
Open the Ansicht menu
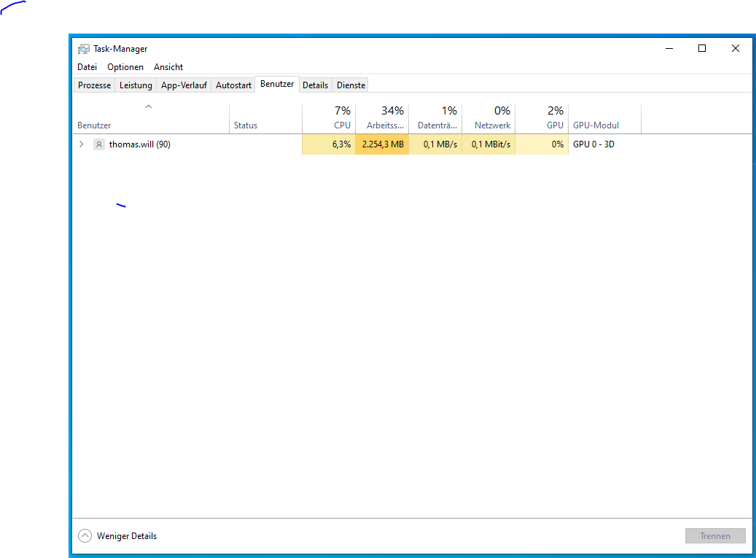(168, 67)
